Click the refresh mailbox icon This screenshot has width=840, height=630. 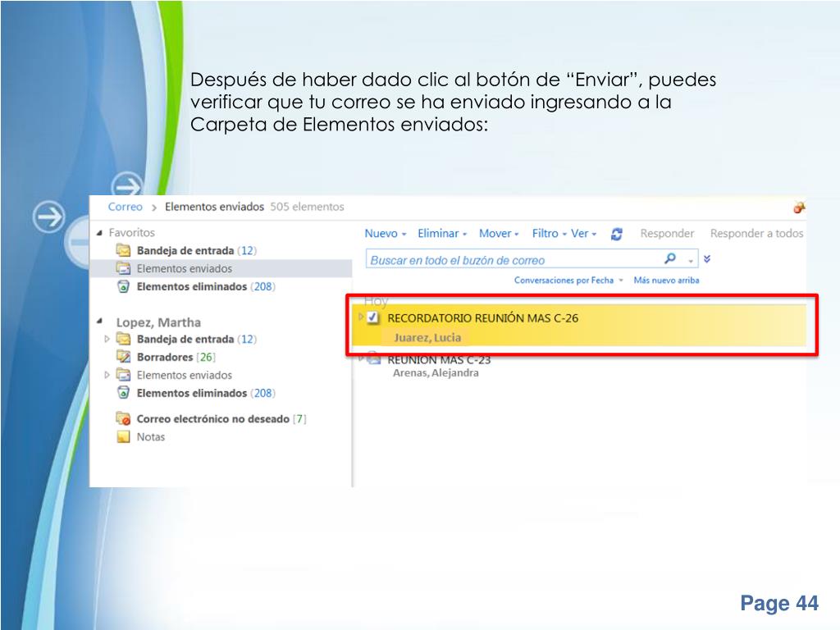click(617, 234)
